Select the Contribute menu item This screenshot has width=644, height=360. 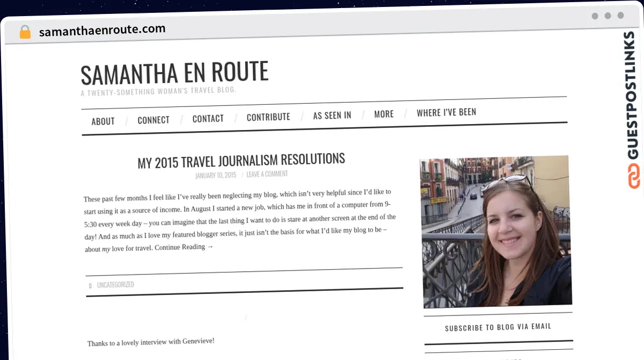(x=268, y=117)
